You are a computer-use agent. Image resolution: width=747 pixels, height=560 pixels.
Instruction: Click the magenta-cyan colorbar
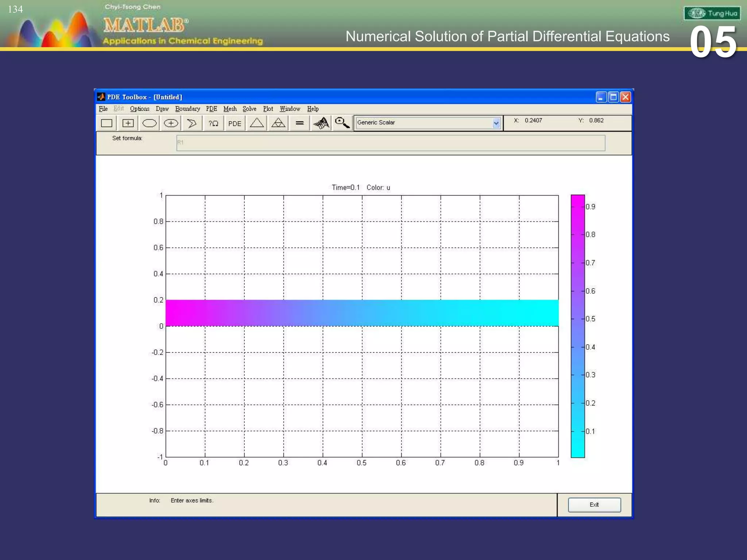tap(577, 326)
